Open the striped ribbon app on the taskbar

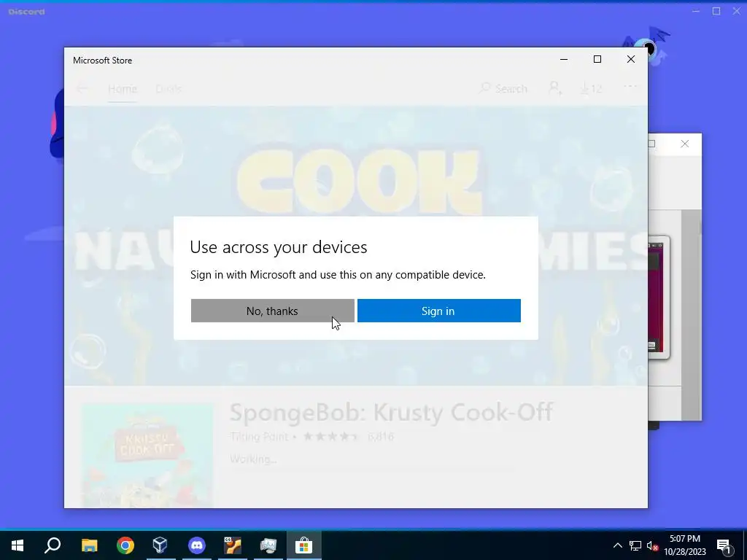(x=233, y=545)
